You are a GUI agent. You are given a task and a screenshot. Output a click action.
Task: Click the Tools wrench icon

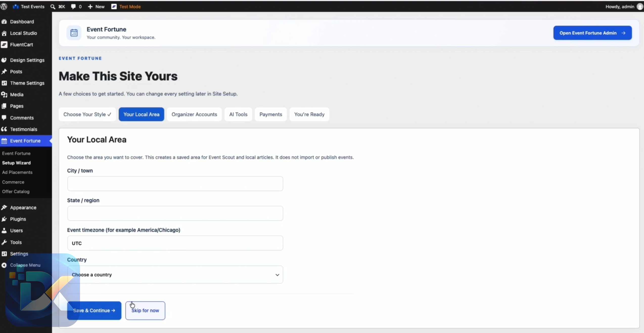pos(4,242)
